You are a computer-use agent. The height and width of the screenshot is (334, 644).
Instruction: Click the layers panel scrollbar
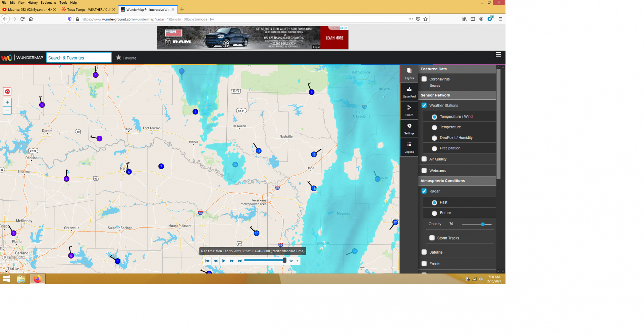coord(498,124)
